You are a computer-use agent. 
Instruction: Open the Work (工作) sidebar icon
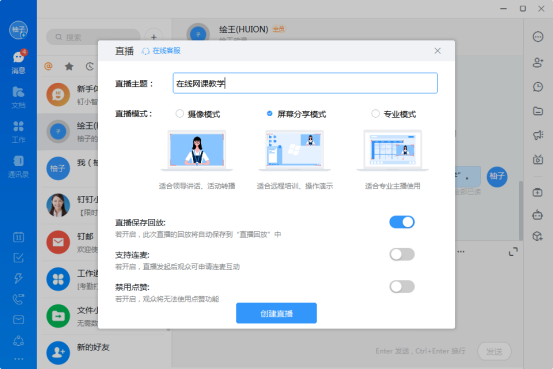point(18,132)
